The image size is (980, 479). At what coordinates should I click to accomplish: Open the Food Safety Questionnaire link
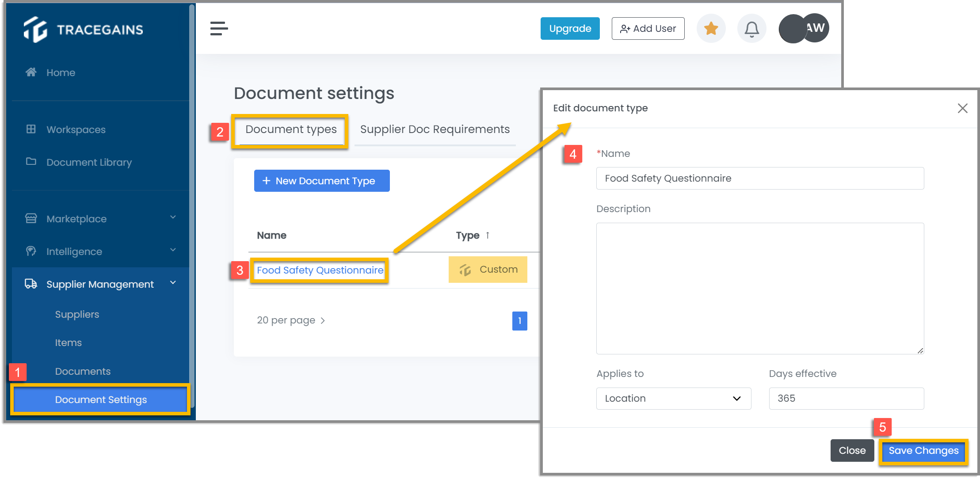click(320, 270)
